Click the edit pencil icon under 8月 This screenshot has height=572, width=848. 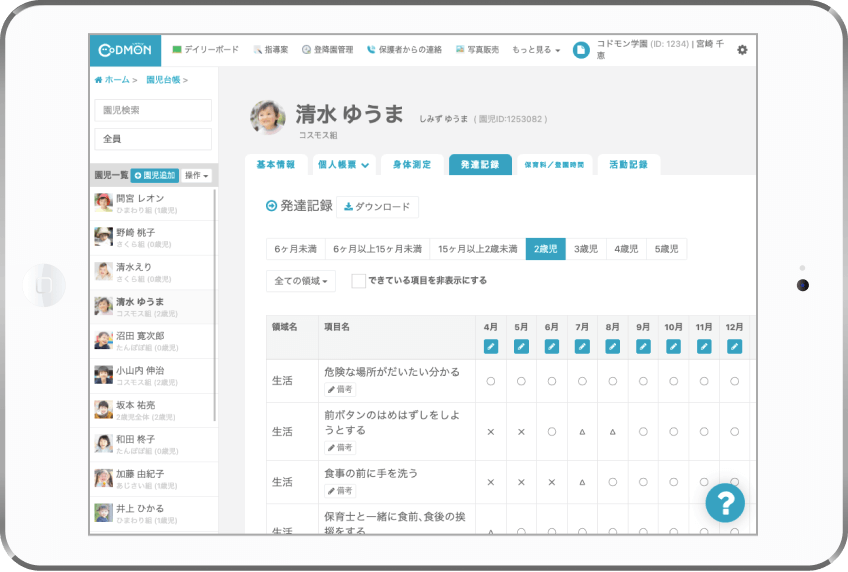(612, 346)
